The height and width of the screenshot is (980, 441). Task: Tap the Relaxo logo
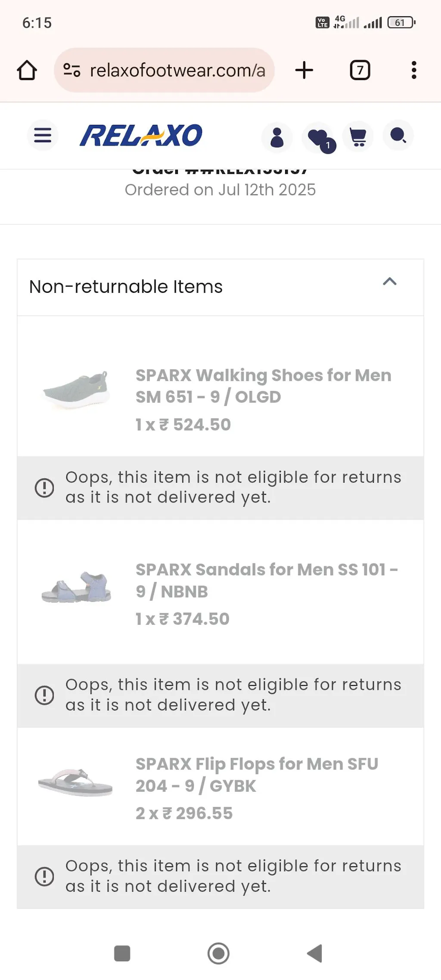pyautogui.click(x=141, y=136)
